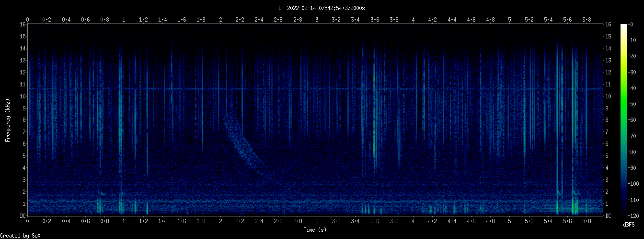
Task: Click the white-to-yellow top of the color bar
Action: 623,36
